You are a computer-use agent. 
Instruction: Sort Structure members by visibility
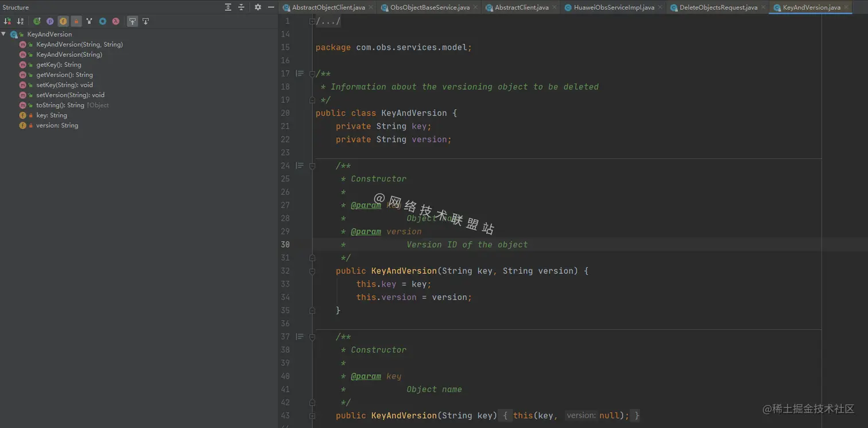pos(7,21)
